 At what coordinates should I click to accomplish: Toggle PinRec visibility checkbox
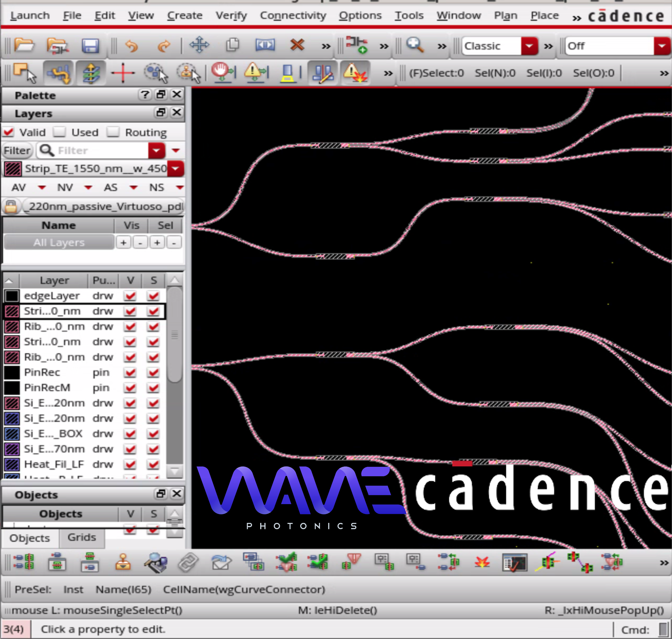point(130,372)
